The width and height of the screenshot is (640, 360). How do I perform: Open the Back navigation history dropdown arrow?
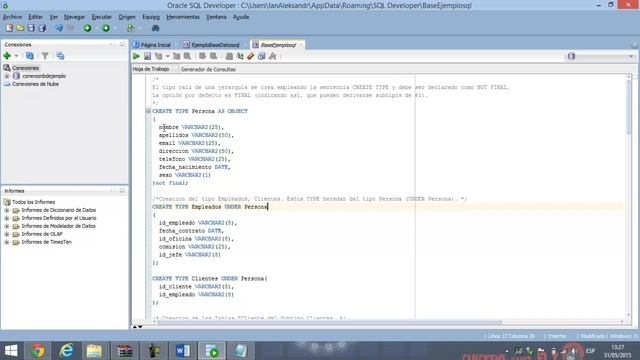[96, 28]
